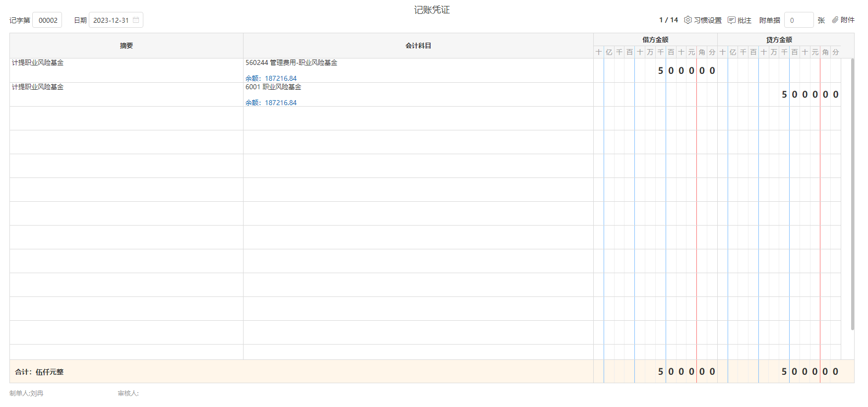Edit the voucher number field 00002

(x=48, y=20)
